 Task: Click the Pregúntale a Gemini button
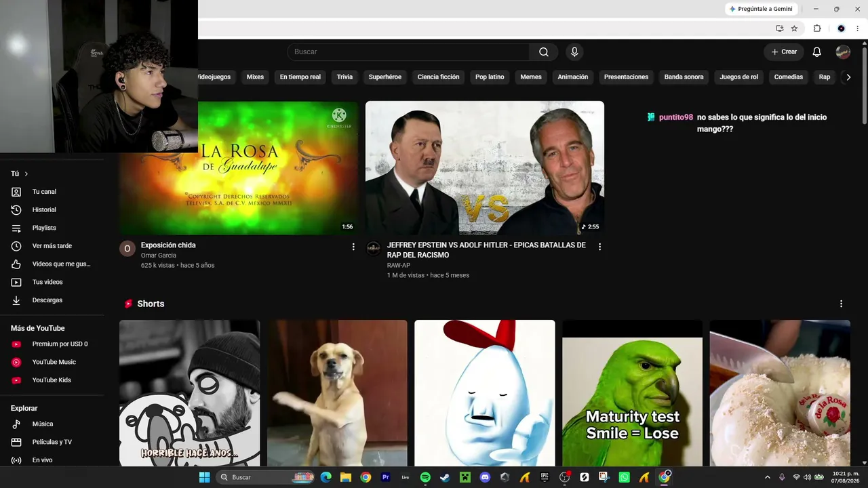761,9
